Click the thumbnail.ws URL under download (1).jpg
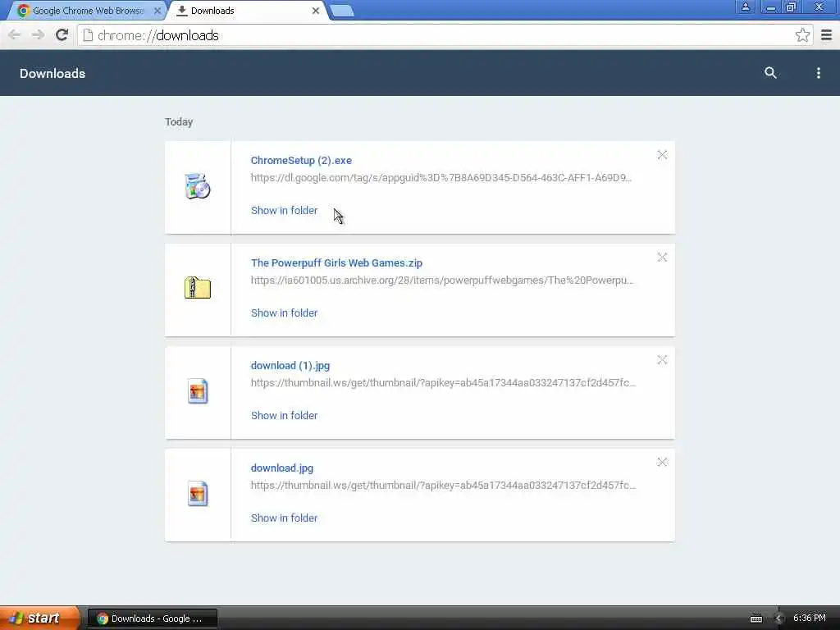The height and width of the screenshot is (630, 840). tap(444, 382)
